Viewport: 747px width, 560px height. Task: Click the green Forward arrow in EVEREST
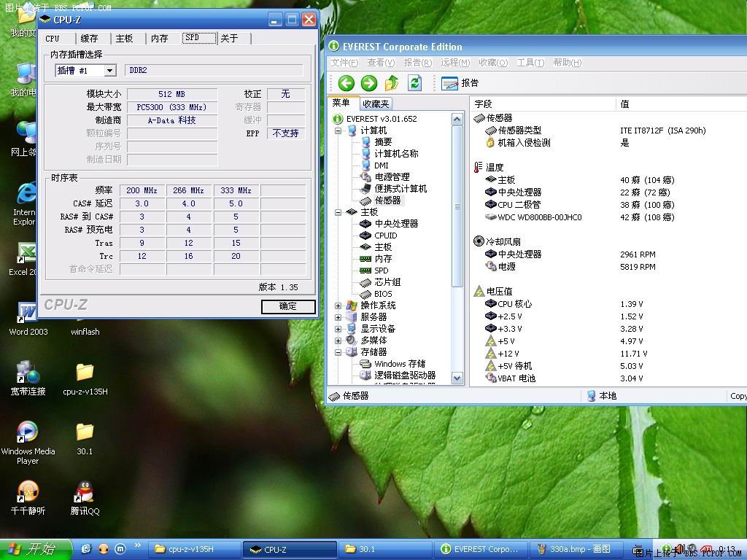[368, 83]
